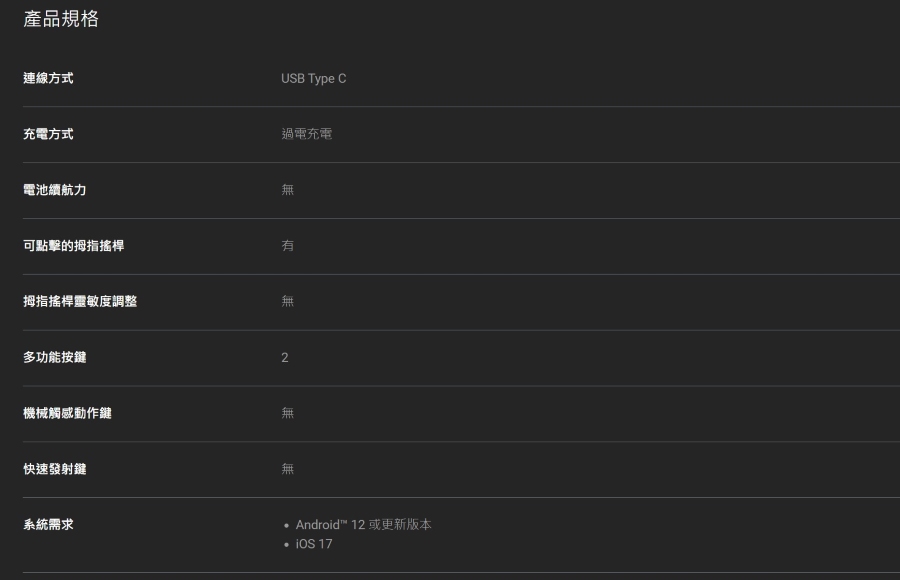Click the 有 value for thumbstick row
Viewport: 900px width, 580px height.
tap(288, 246)
